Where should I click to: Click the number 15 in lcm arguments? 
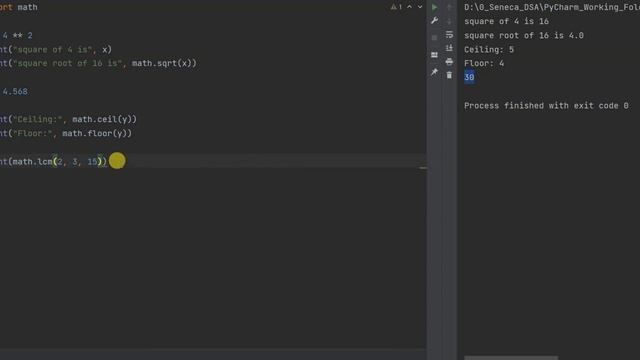tap(92, 162)
